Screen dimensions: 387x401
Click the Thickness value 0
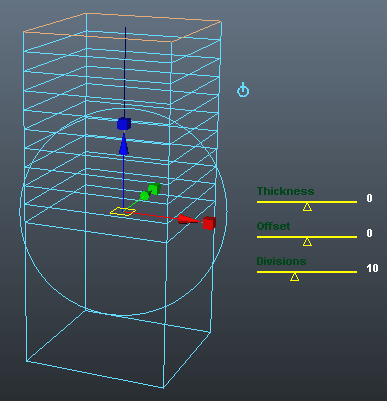(369, 198)
